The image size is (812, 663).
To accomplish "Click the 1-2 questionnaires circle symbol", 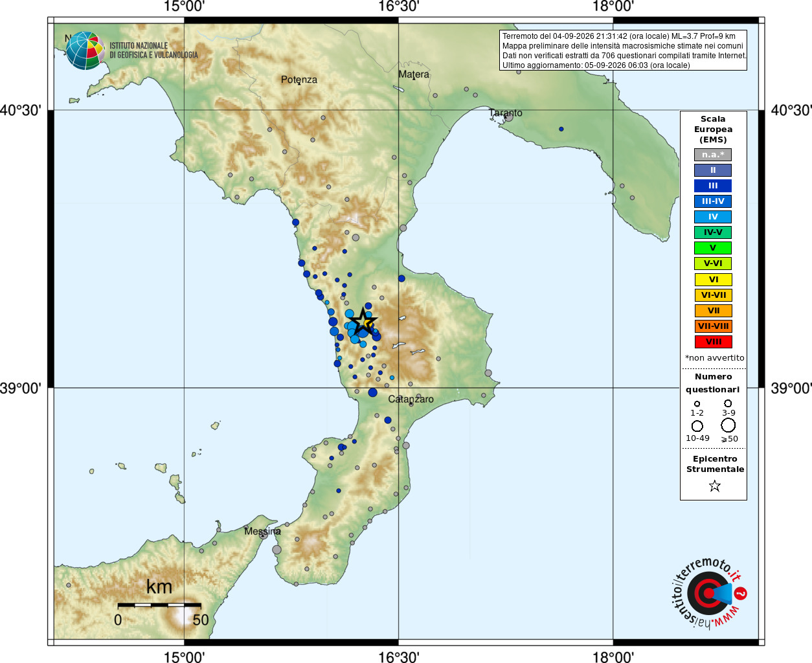I will [x=697, y=403].
